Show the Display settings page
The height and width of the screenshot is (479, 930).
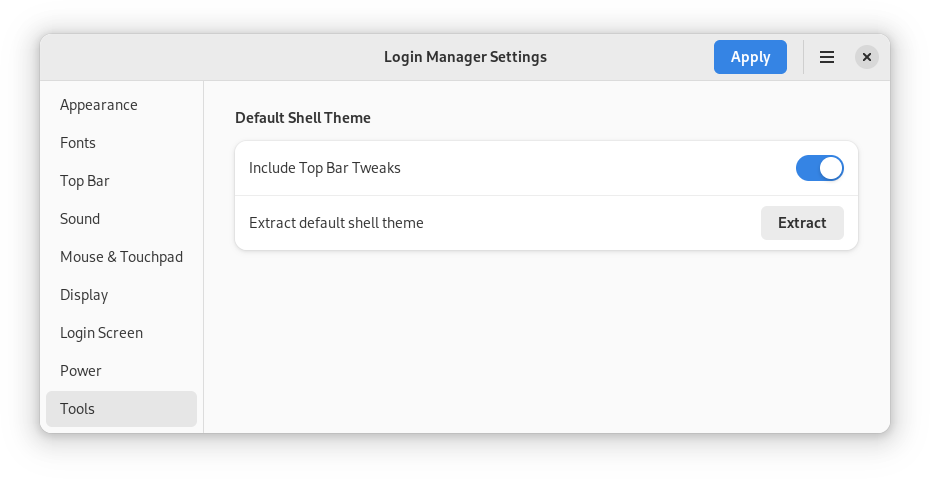tap(84, 295)
